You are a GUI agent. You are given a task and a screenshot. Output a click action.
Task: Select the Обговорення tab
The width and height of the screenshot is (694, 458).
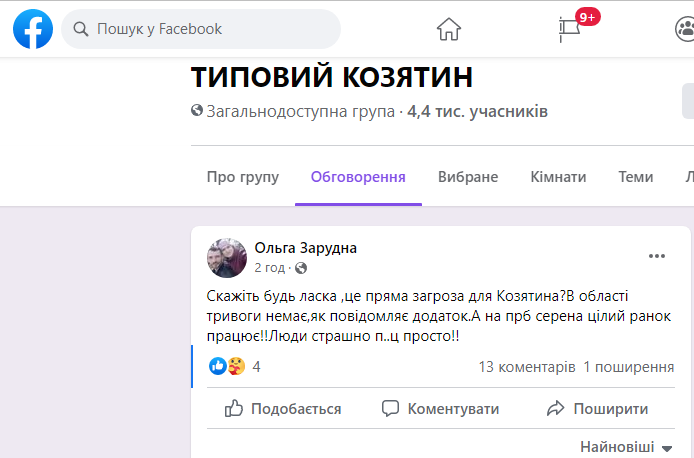pyautogui.click(x=358, y=177)
